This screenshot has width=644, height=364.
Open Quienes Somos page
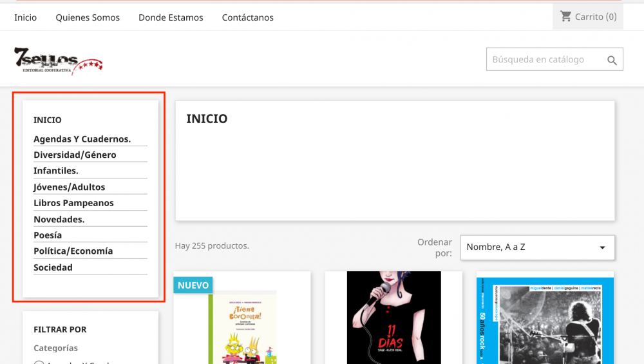[x=88, y=17]
